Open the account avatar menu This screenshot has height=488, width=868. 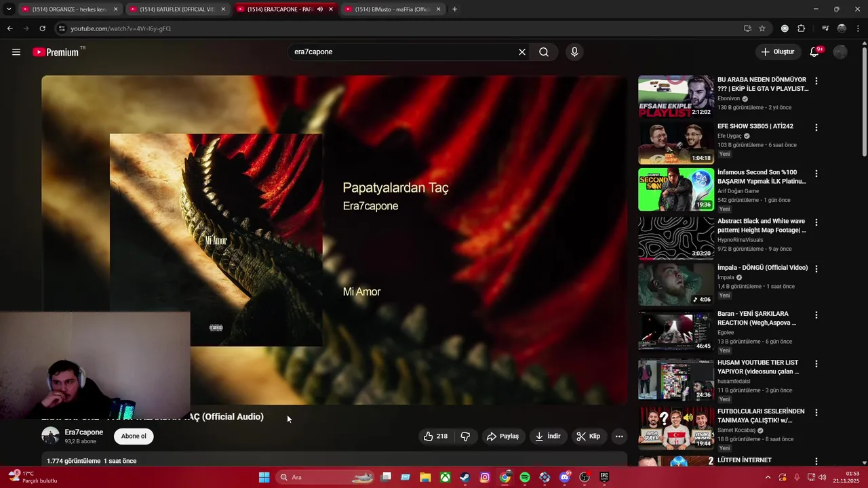(x=840, y=52)
